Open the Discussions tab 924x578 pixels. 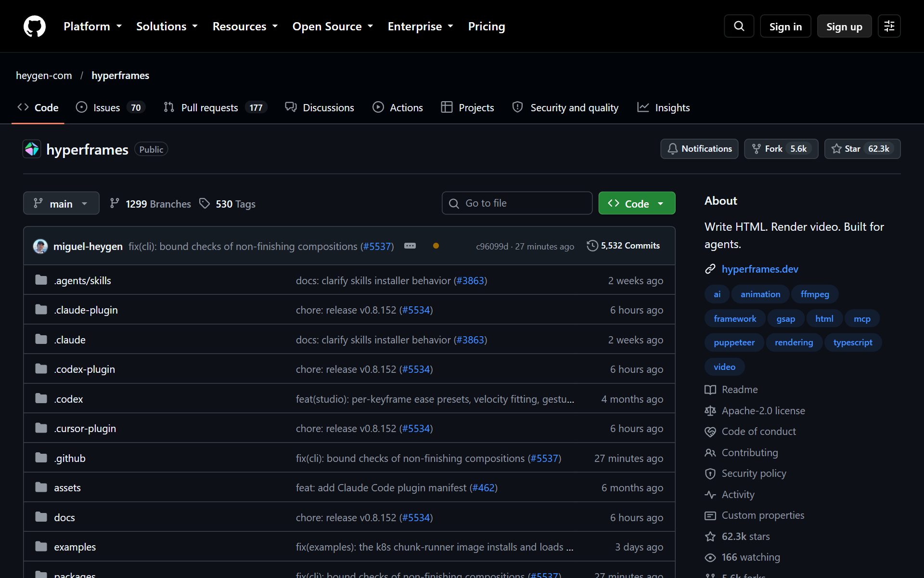[320, 107]
